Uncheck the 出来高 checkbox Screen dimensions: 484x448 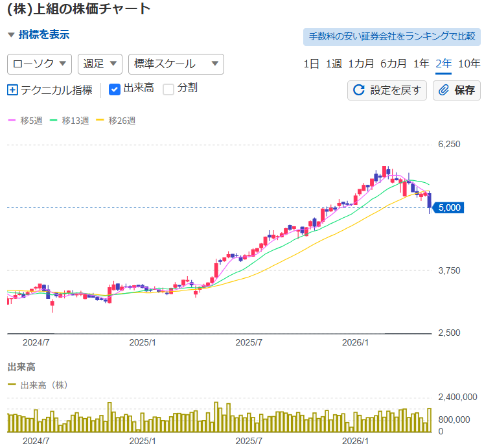click(115, 89)
